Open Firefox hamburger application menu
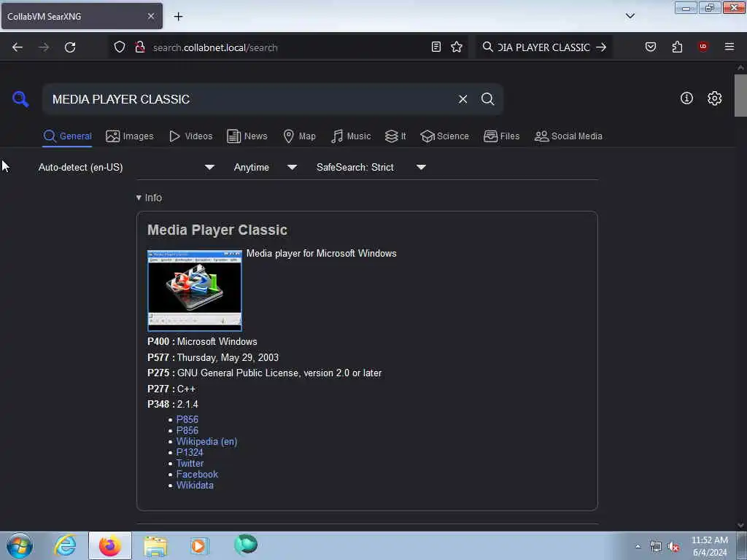The image size is (747, 560). 729,47
